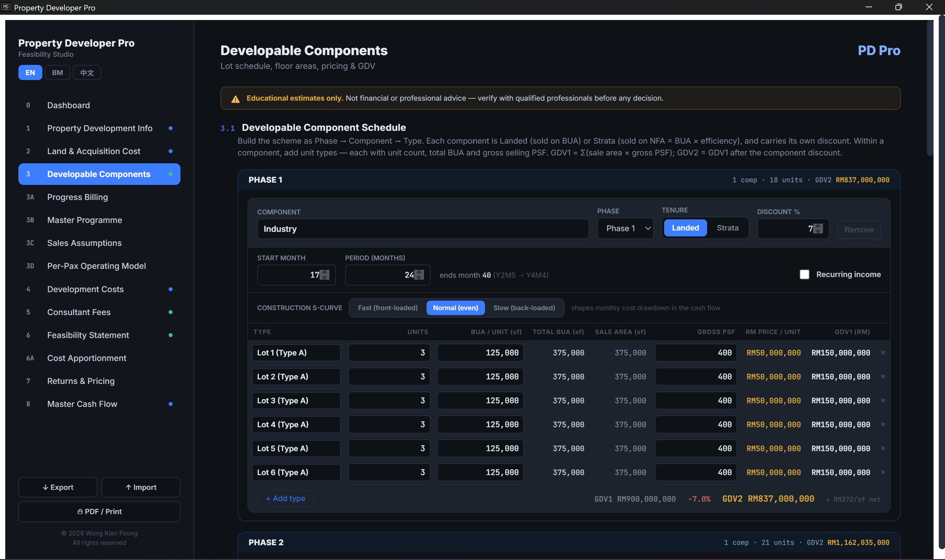Switch language to 中文
The image size is (945, 560).
coord(87,72)
